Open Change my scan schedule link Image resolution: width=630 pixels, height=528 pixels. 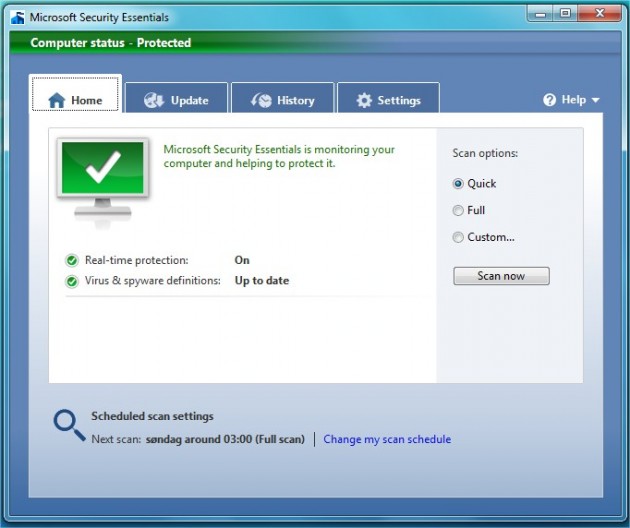coord(387,439)
